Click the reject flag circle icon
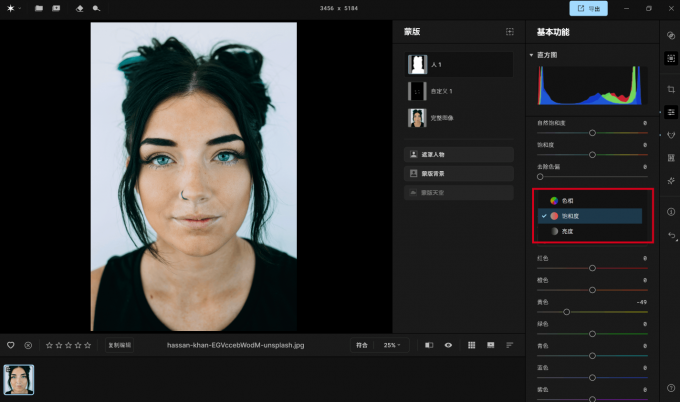The height and width of the screenshot is (402, 680). click(x=28, y=345)
